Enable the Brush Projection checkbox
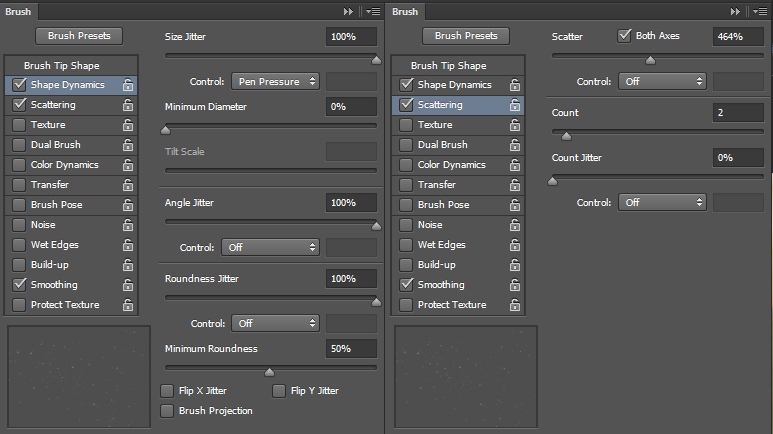Screen dimensions: 773x434 coord(167,411)
